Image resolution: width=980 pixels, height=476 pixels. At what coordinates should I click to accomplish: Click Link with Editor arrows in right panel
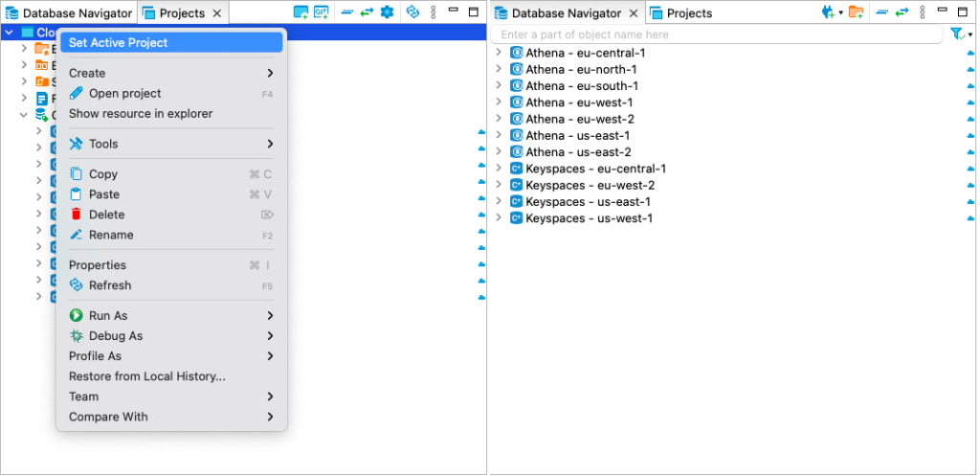[x=902, y=11]
